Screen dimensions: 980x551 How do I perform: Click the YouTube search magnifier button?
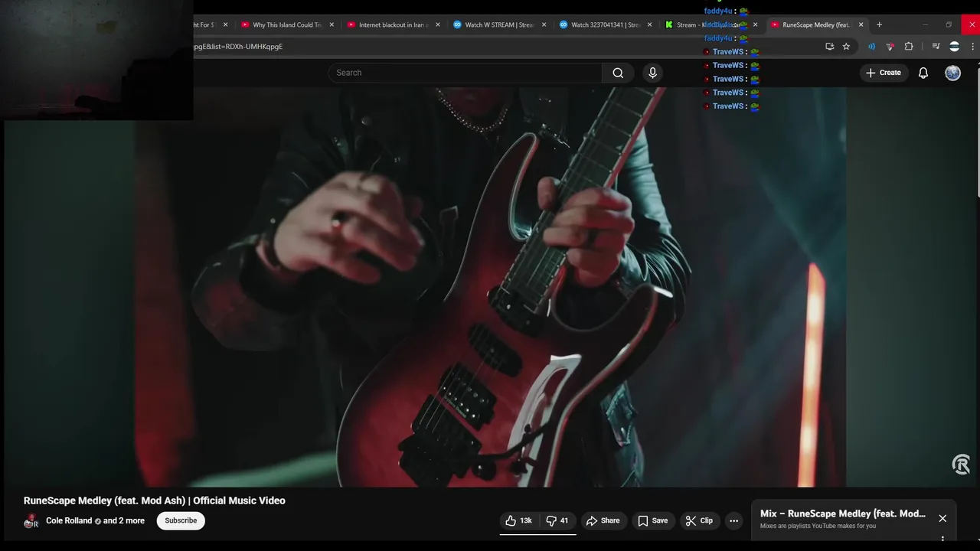[x=618, y=73]
